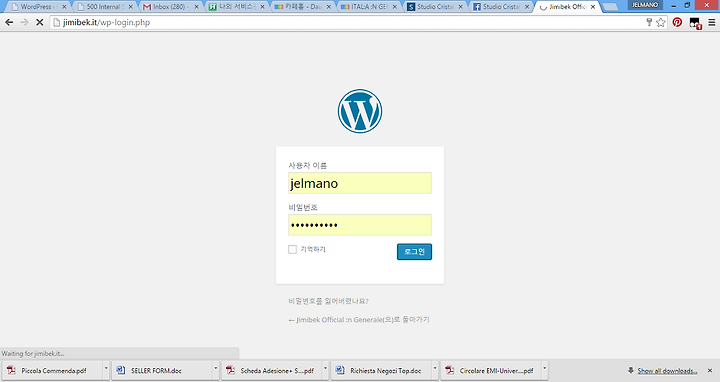Switch to the Inbox (280) Gmail tab

point(170,7)
